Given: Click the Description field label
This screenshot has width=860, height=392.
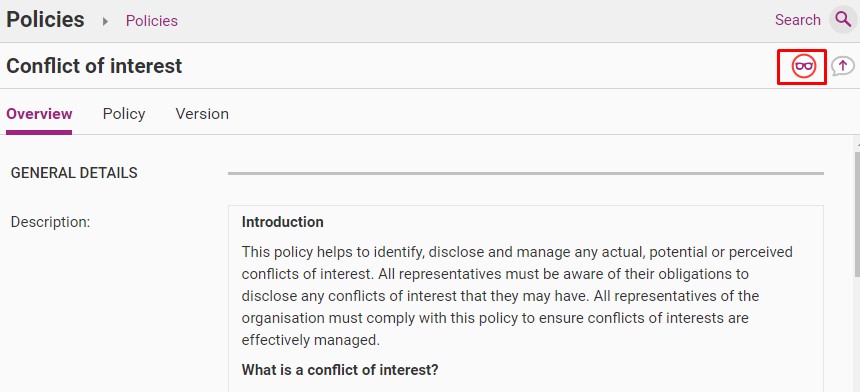Looking at the screenshot, I should point(50,222).
